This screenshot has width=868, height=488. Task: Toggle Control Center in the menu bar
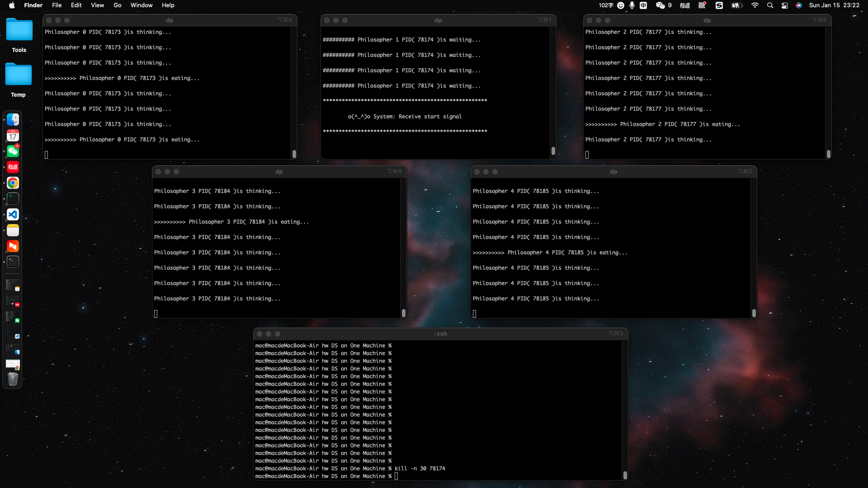pyautogui.click(x=785, y=5)
